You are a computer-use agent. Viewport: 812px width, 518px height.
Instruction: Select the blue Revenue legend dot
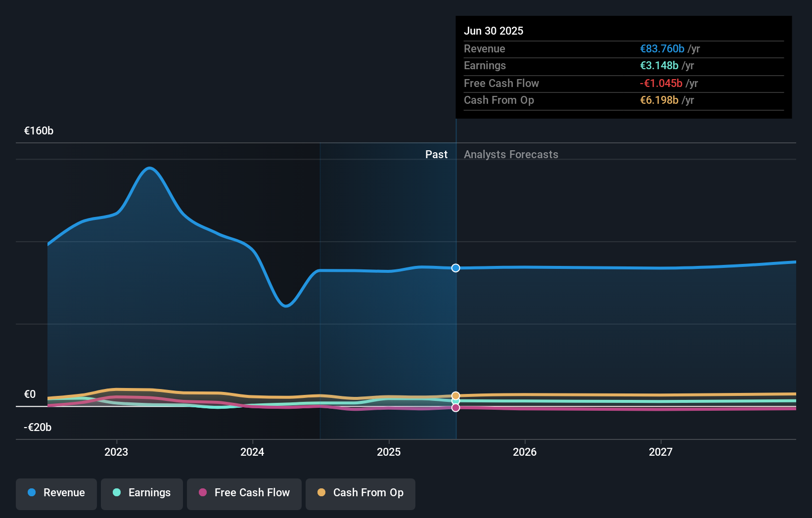(x=32, y=492)
